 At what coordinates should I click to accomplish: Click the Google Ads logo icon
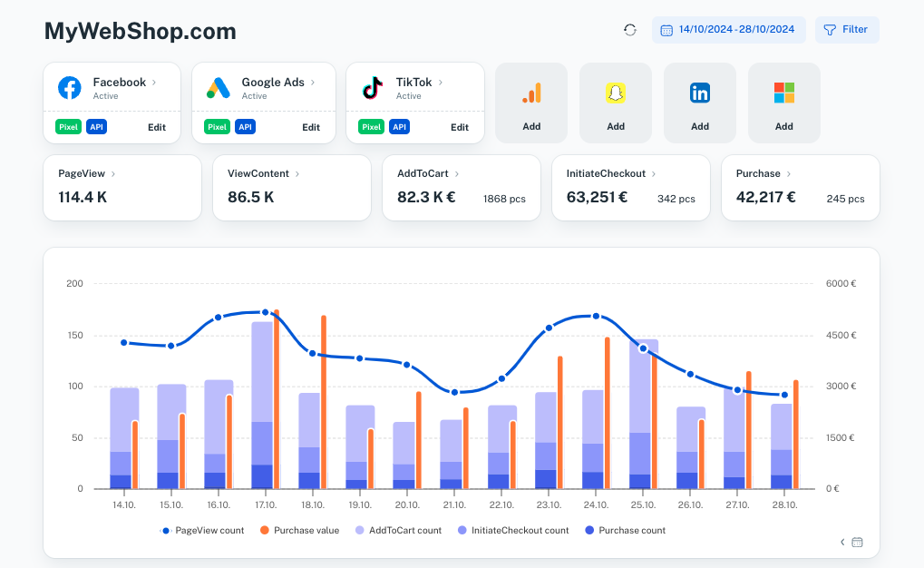(x=218, y=88)
